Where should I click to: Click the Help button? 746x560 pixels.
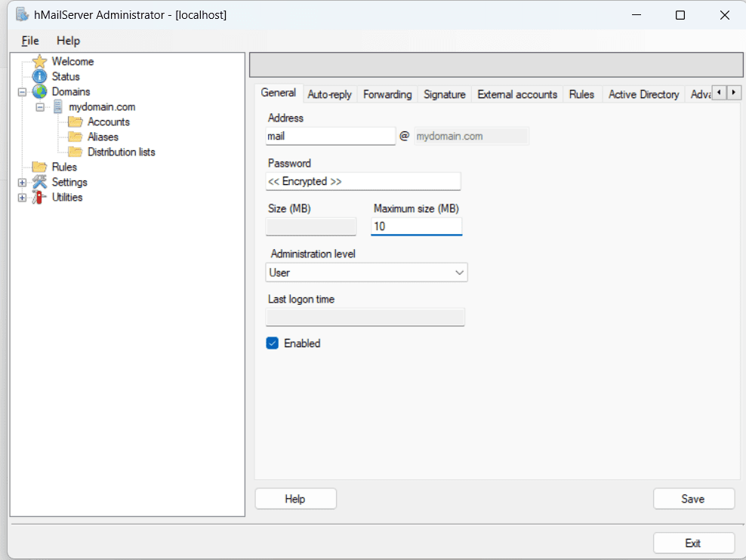pos(295,498)
